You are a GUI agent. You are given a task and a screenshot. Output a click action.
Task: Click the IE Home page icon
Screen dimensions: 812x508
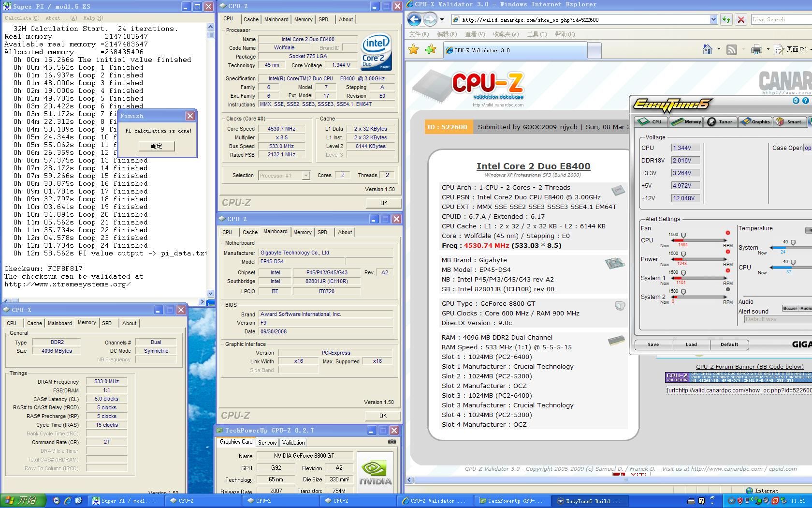[x=708, y=49]
